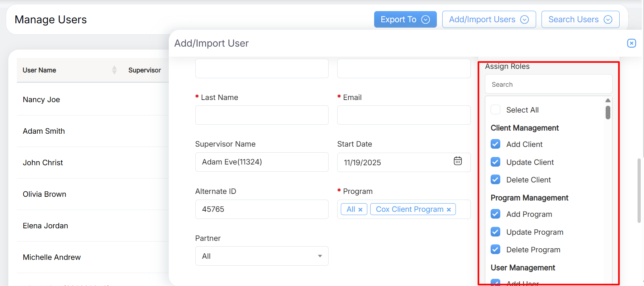
Task: Click the Assign Roles search field
Action: [548, 85]
